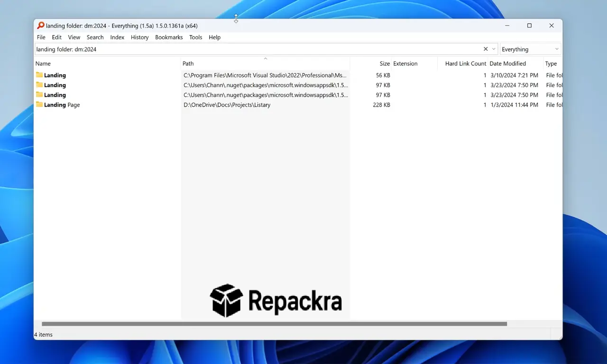
Task: Open the Edit menu
Action: 57,37
